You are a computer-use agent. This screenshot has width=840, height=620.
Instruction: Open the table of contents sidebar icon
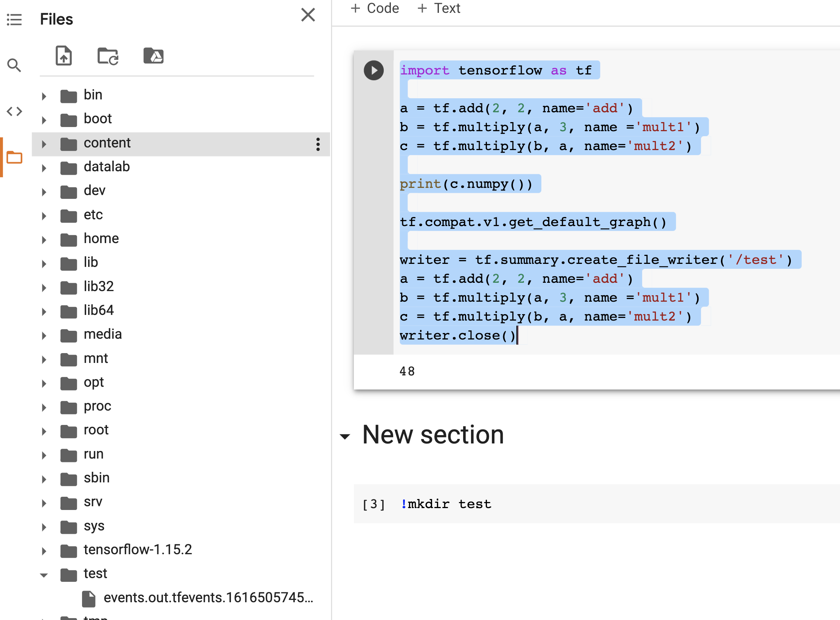pyautogui.click(x=14, y=19)
